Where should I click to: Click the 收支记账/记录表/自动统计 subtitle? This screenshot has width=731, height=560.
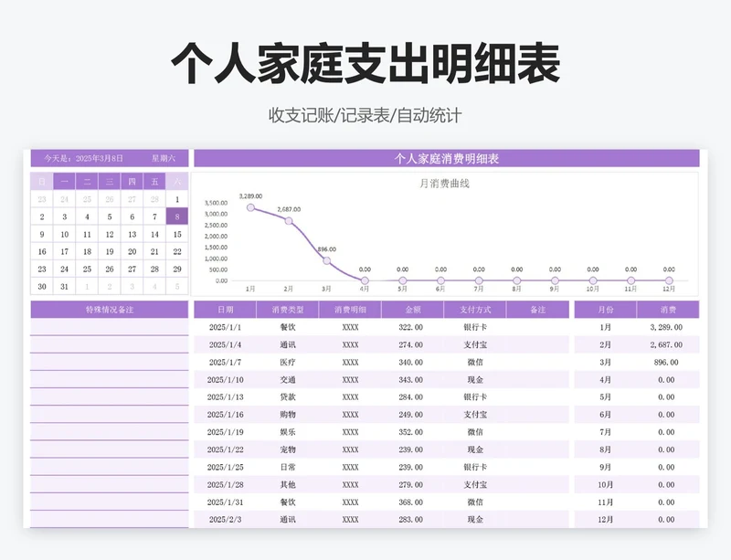click(365, 116)
